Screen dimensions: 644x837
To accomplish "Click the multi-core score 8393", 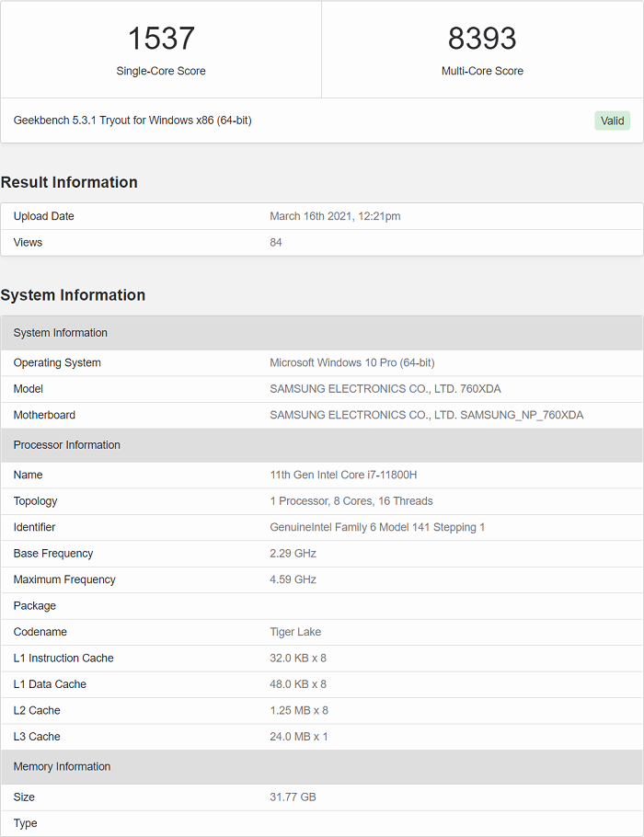I will (x=482, y=39).
